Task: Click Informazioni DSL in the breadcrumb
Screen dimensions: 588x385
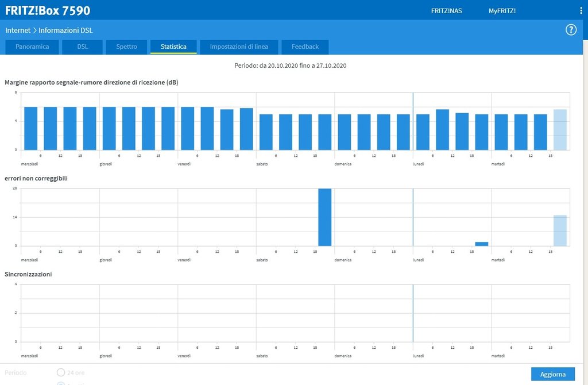Action: point(65,30)
